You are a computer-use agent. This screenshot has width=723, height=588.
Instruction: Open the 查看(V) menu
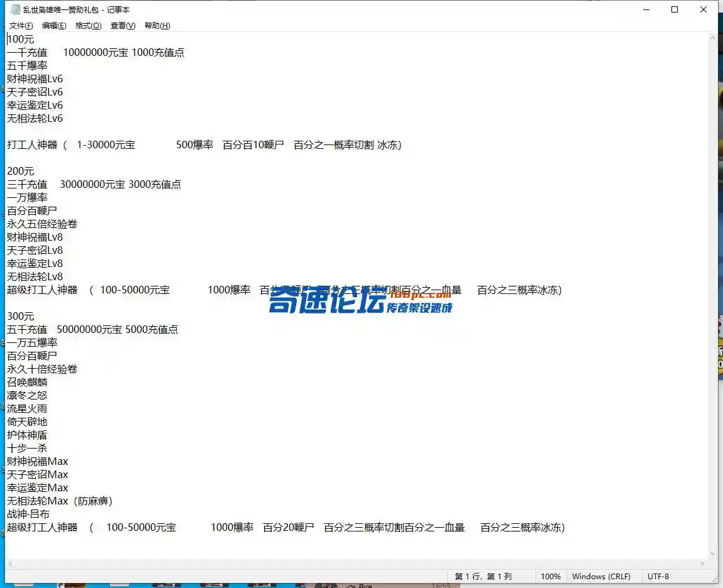click(x=123, y=25)
